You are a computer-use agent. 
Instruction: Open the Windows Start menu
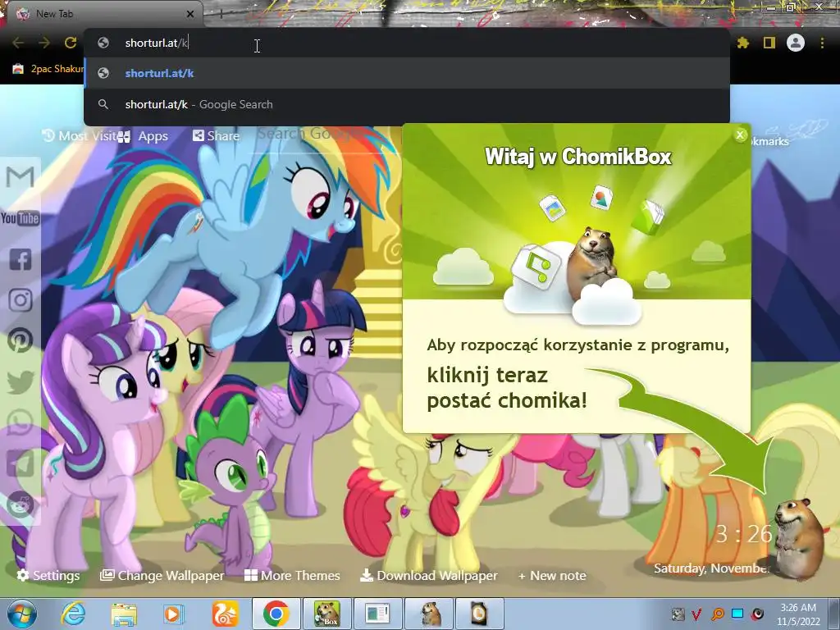(x=22, y=614)
